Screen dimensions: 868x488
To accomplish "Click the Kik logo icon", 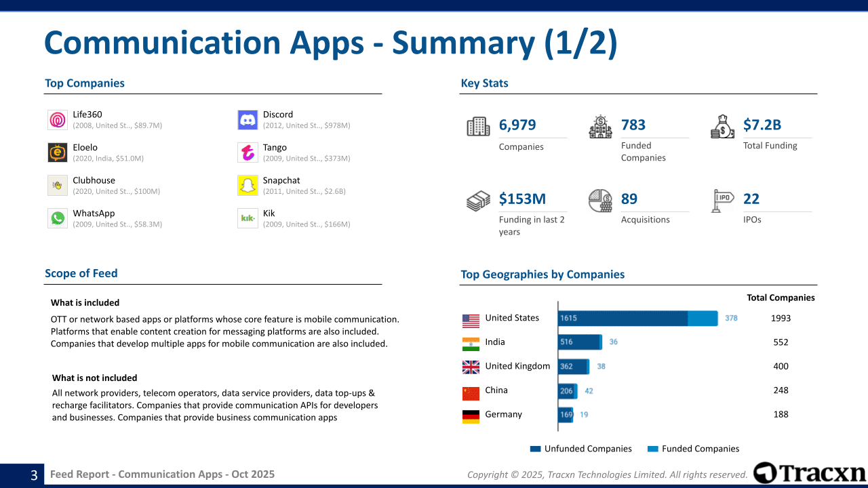I will 248,218.
